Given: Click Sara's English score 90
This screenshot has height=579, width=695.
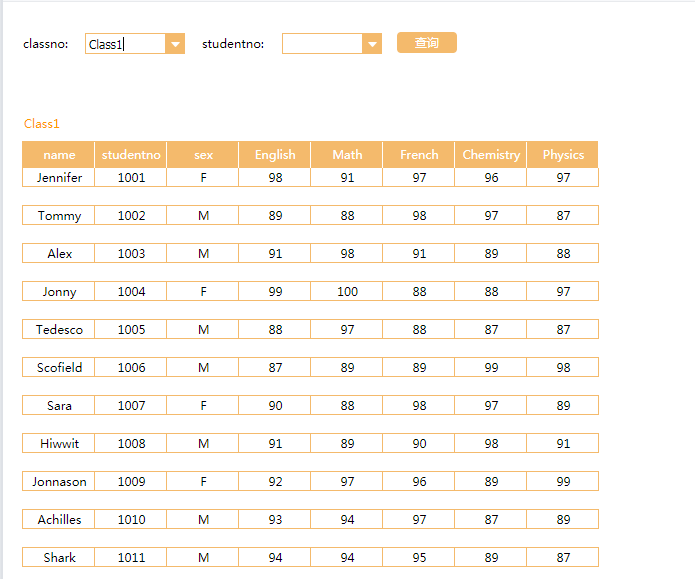Looking at the screenshot, I should point(275,405).
